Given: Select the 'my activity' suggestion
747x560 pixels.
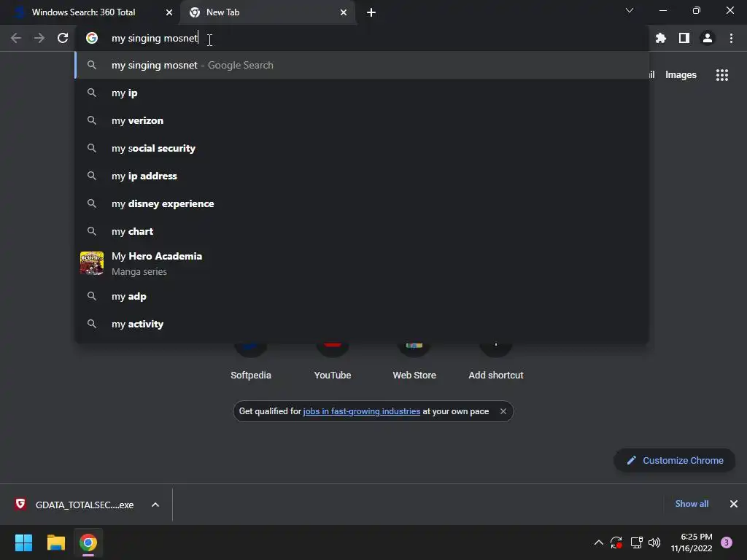Looking at the screenshot, I should pos(362,324).
